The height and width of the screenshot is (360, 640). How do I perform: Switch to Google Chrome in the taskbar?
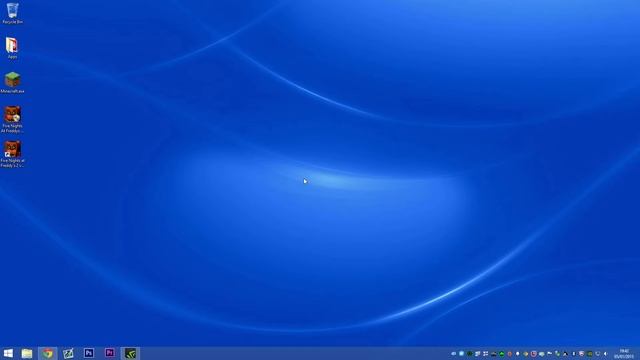[x=48, y=353]
